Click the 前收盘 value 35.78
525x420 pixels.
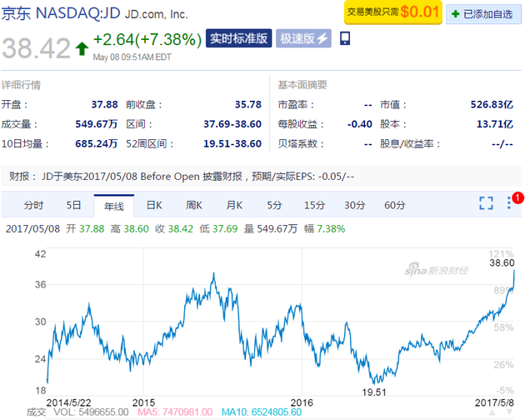(x=247, y=104)
